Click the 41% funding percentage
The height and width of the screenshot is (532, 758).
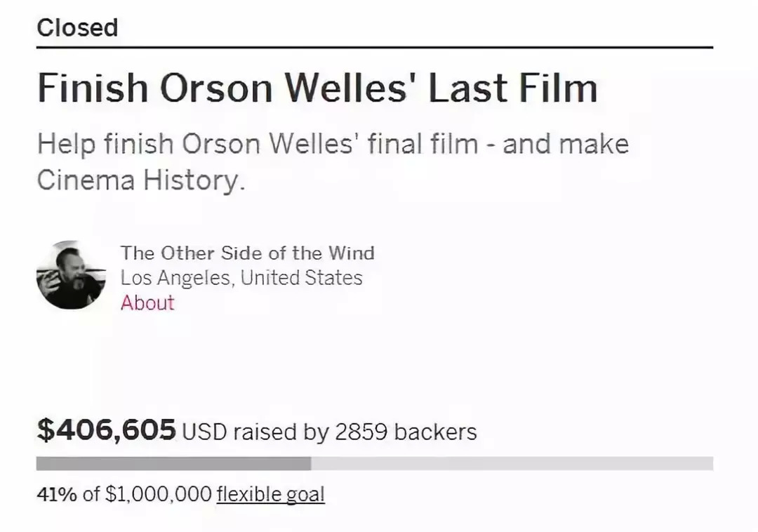click(56, 494)
